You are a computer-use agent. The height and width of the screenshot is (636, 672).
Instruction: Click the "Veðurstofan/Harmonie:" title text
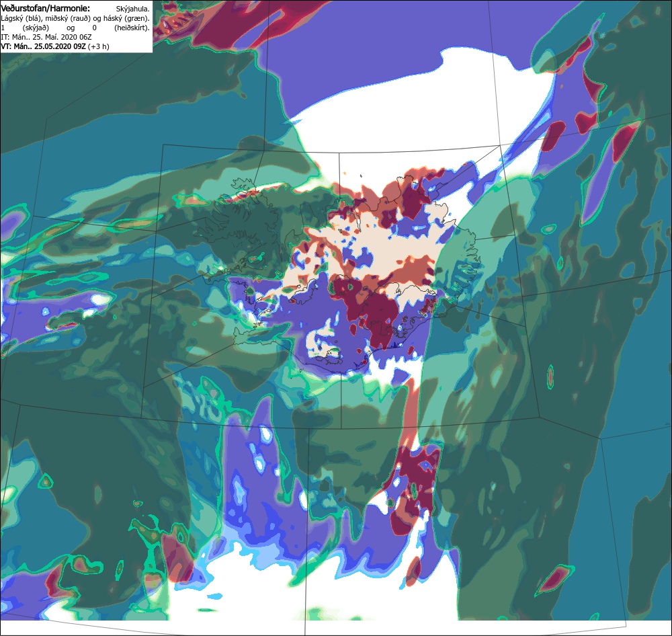pos(46,8)
